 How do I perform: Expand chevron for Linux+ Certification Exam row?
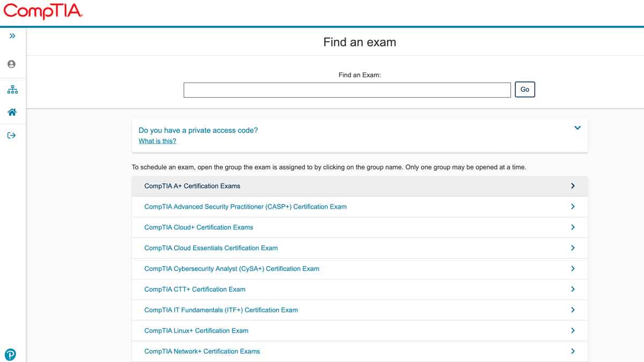pos(573,331)
